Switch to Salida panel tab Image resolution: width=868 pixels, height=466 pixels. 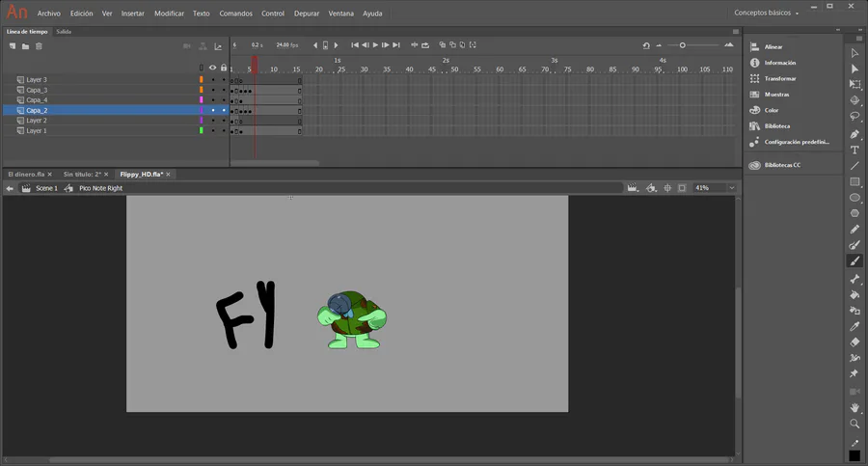click(64, 32)
